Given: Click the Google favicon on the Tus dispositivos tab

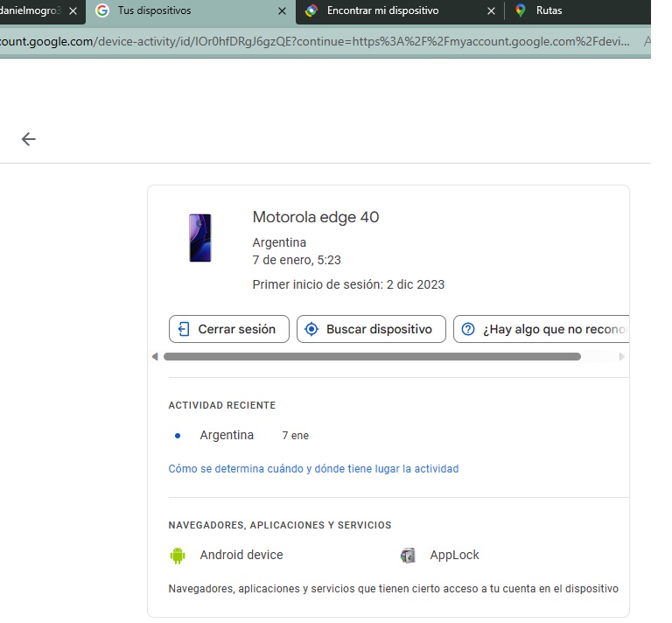Looking at the screenshot, I should pos(102,10).
